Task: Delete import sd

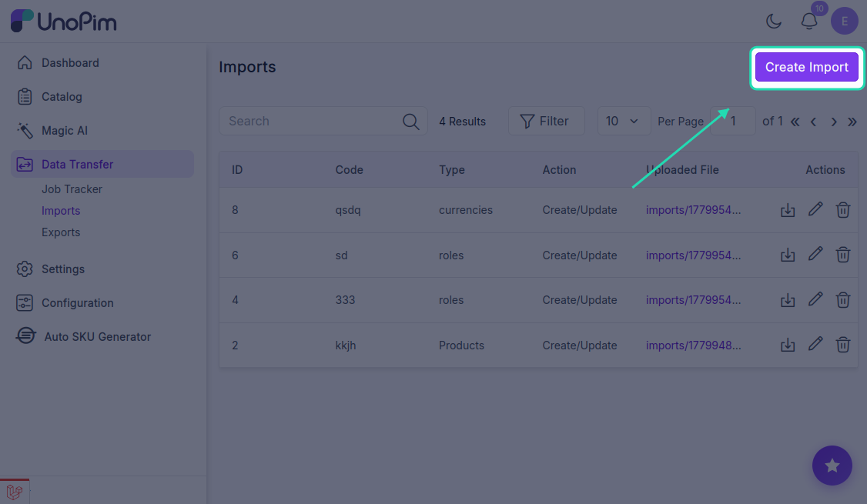Action: [842, 255]
